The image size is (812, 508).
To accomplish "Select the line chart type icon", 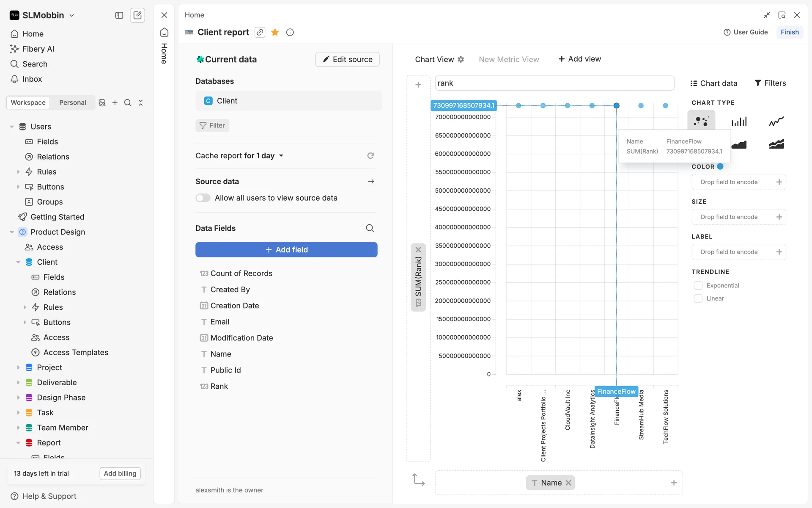I will tap(776, 121).
